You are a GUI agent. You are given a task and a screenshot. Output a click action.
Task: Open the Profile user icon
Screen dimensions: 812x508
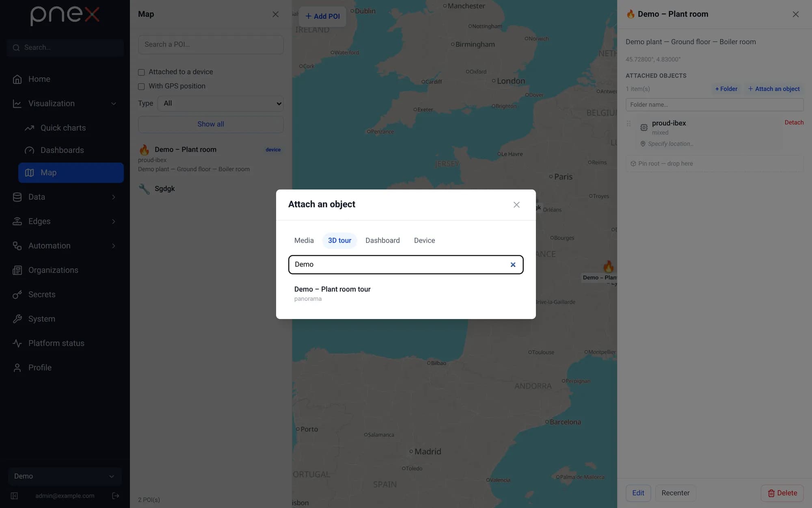point(17,368)
